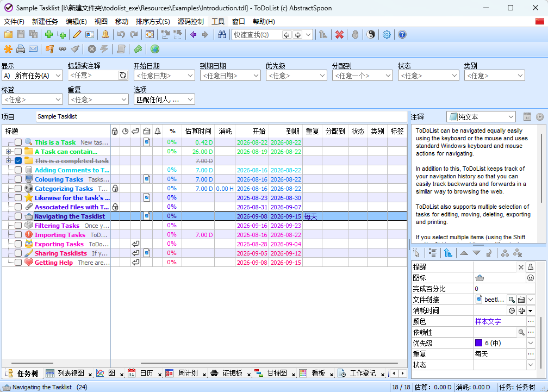This screenshot has height=392, width=548.
Task: Click the email envelope toolbar icon
Action: click(x=33, y=49)
